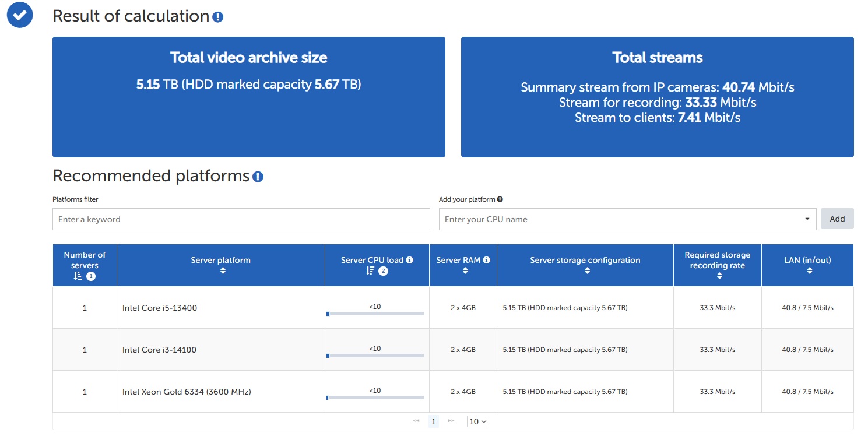Click the Server CPU load descending sort icon

click(x=370, y=270)
